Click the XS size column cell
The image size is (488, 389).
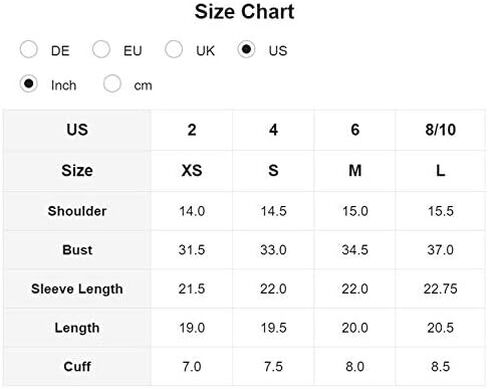click(x=192, y=171)
